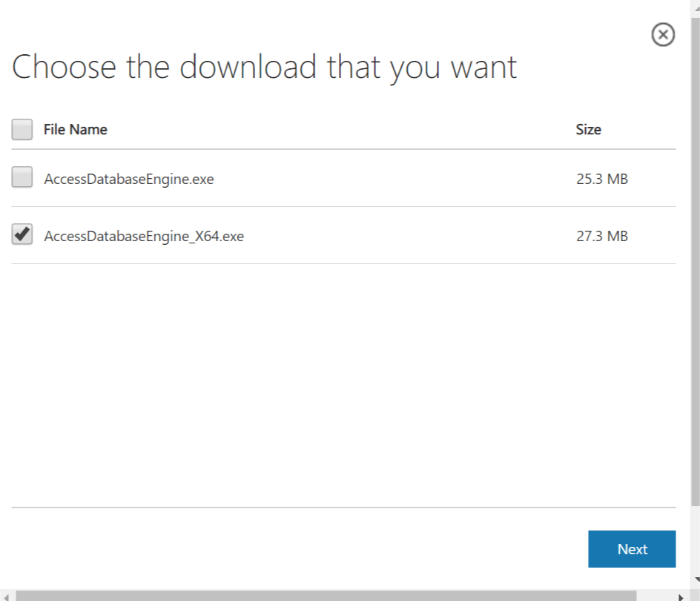Click the horizontal scrollbar left arrow
This screenshot has height=601, width=700.
coord(6,597)
